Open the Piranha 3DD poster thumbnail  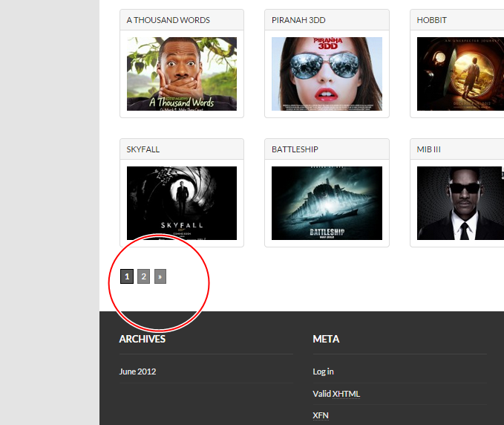pos(327,74)
